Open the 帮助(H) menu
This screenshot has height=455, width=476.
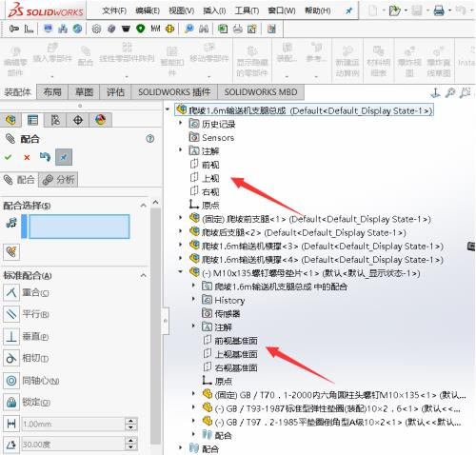point(318,10)
